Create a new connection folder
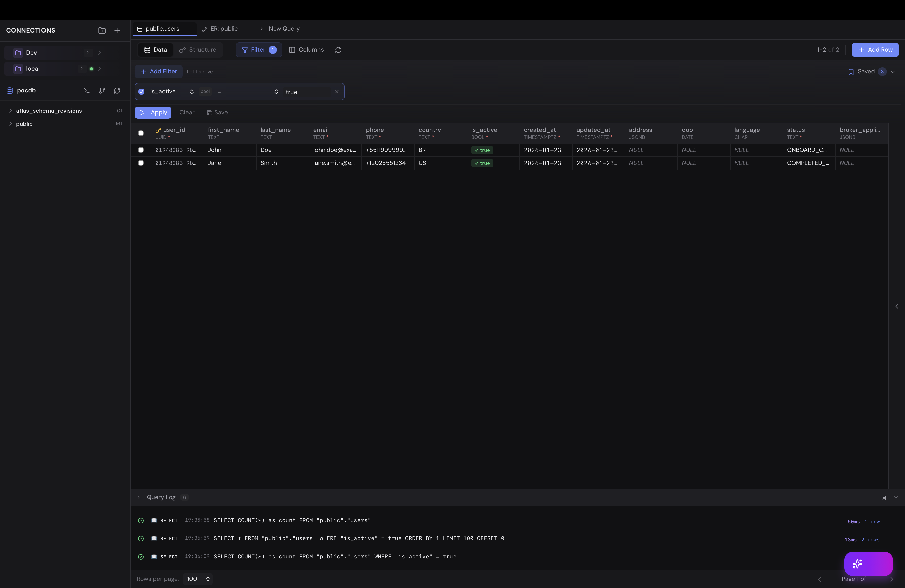Viewport: 905px width, 588px height. (x=102, y=30)
